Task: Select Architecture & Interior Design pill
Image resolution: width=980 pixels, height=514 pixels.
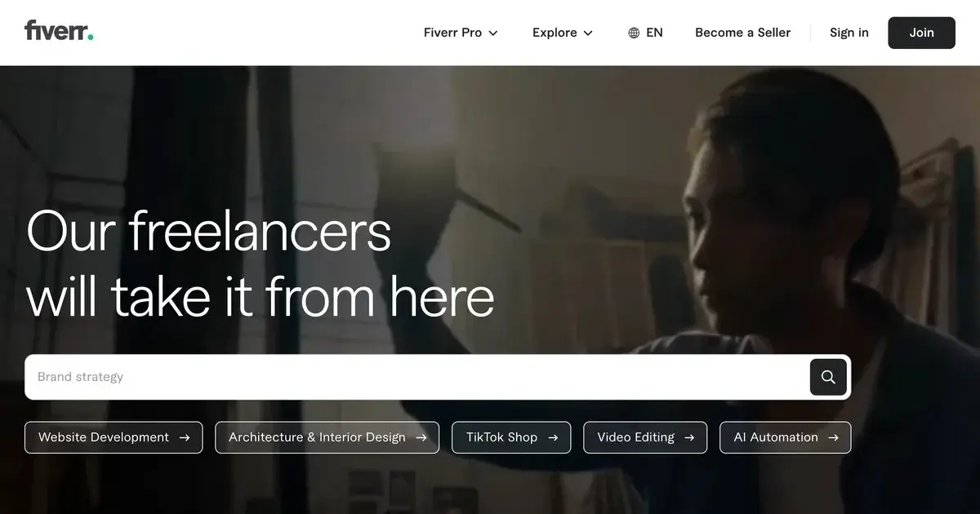Action: [x=327, y=437]
